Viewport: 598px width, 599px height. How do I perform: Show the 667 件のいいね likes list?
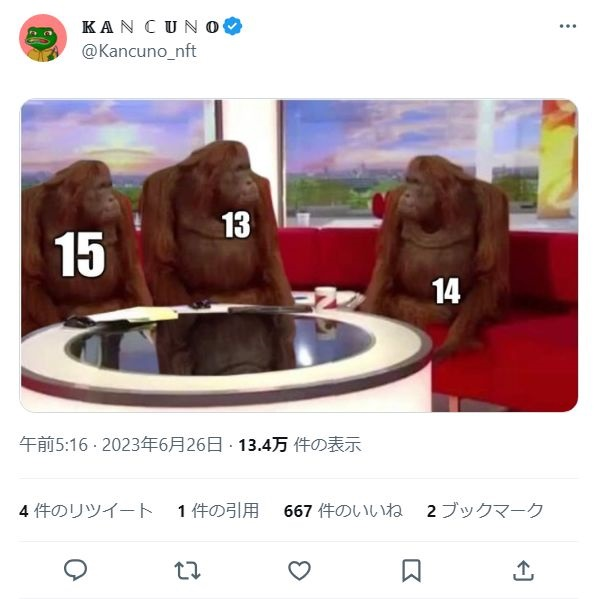point(343,511)
